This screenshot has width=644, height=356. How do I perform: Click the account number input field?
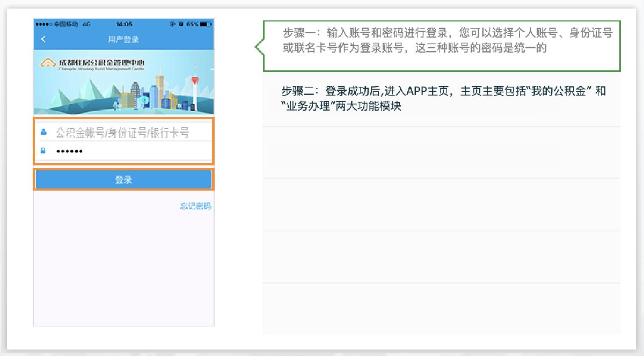(123, 133)
